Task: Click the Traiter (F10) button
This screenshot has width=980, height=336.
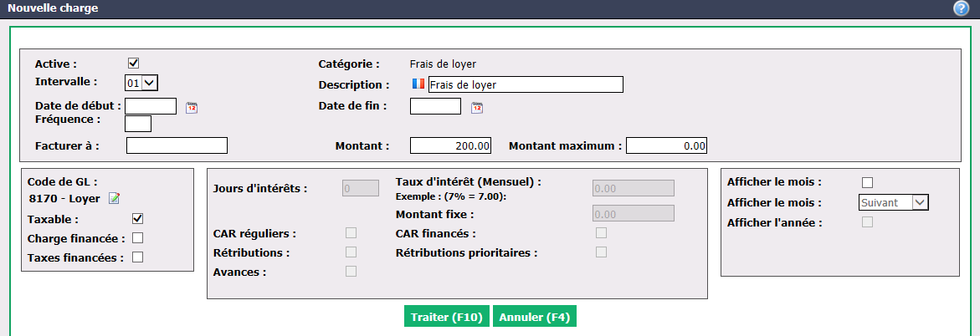Action: click(x=448, y=317)
